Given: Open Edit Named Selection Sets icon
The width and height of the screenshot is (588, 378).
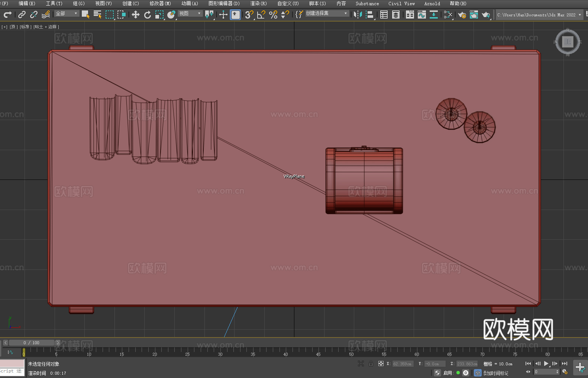Looking at the screenshot, I should click(299, 14).
